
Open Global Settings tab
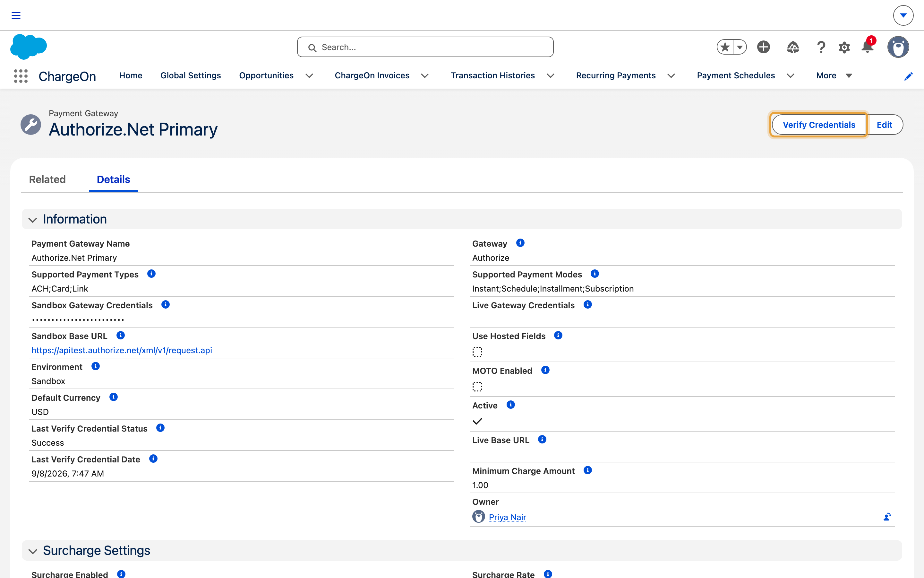(x=191, y=76)
